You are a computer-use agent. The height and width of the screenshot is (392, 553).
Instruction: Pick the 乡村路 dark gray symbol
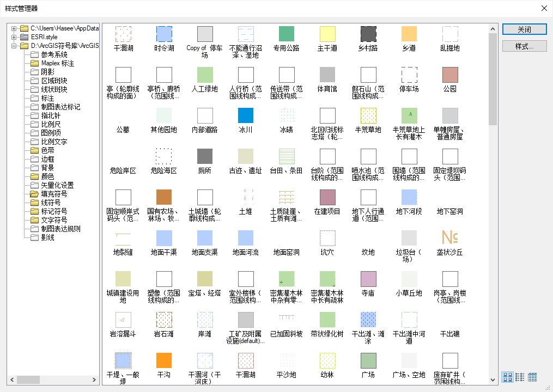coord(368,34)
